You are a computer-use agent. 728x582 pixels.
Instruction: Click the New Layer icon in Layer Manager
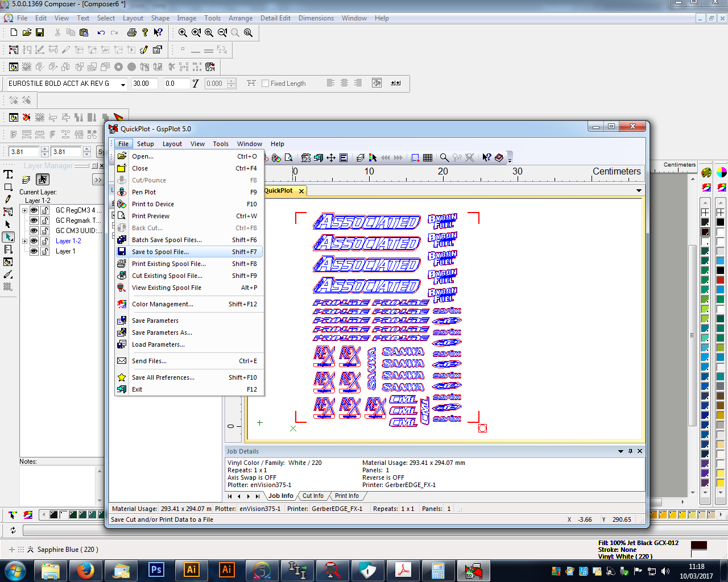pos(26,180)
